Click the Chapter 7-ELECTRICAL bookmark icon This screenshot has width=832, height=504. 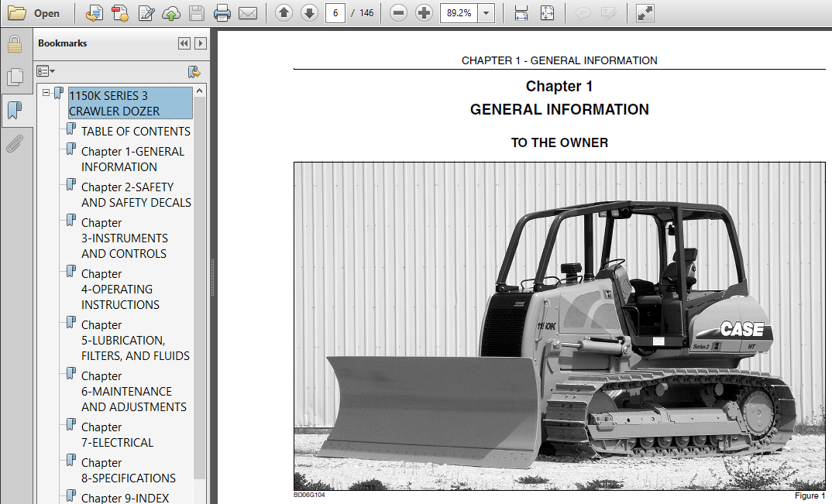tap(71, 425)
